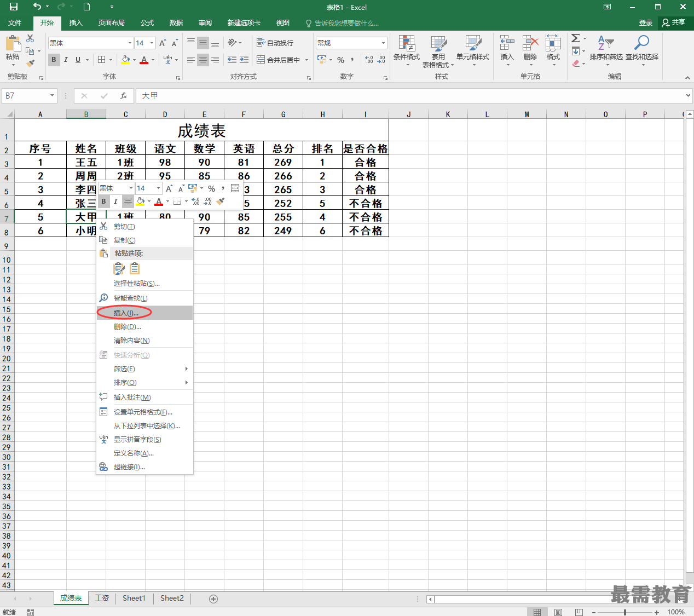Expand the Name Box dropdown
Image resolution: width=694 pixels, height=616 pixels.
point(53,96)
